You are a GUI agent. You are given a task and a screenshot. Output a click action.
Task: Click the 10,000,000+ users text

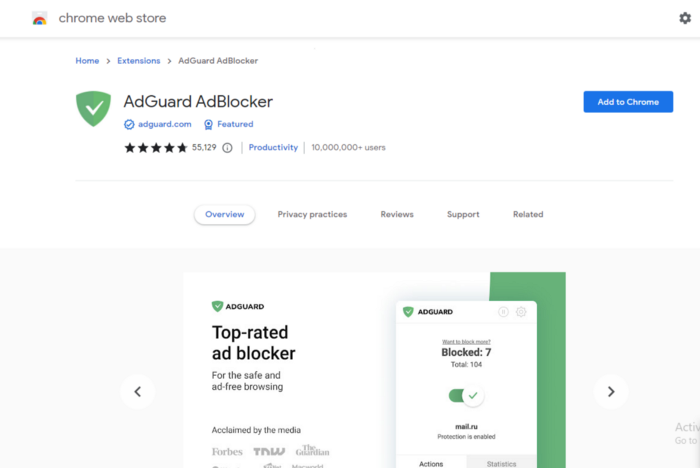click(x=348, y=147)
